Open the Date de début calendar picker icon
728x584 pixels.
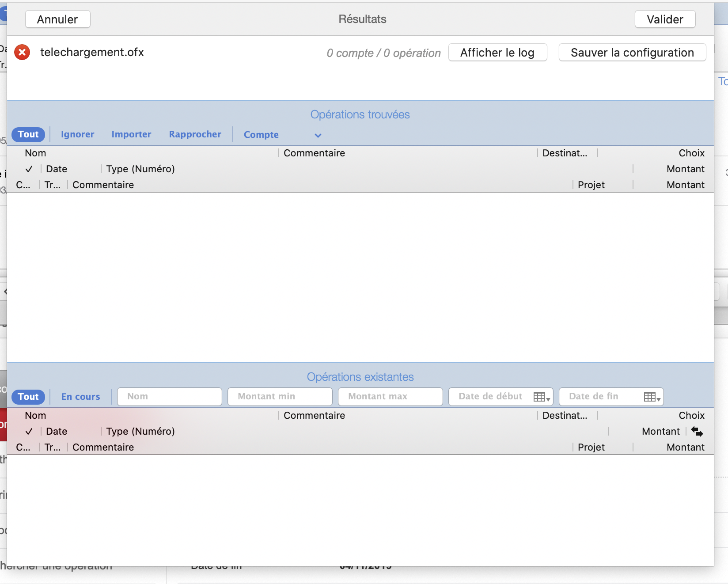tap(541, 397)
